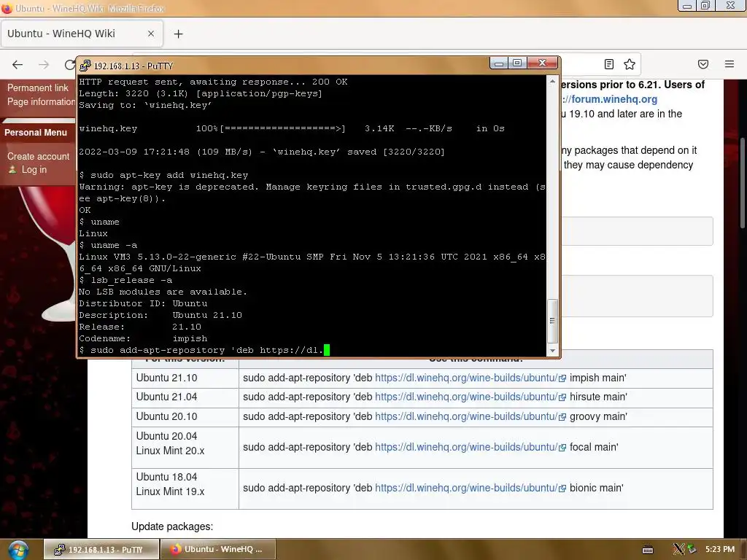Viewport: 747px width, 560px height.
Task: Bookmark this page with the star
Action: 630,64
